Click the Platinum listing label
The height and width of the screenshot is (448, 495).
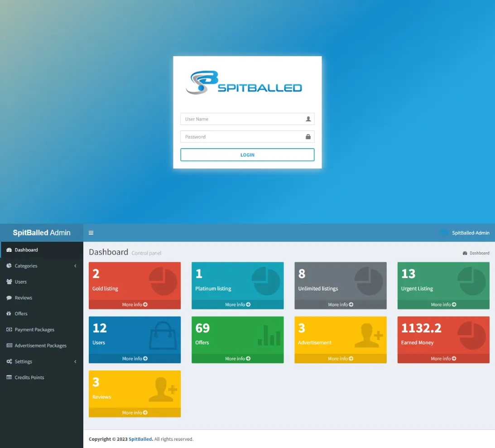(x=213, y=289)
